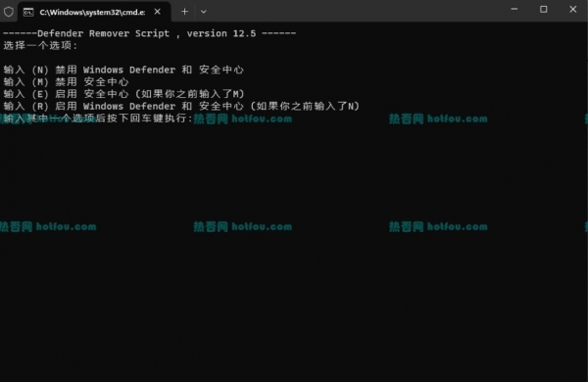Expand the new tab profile dropdown
The height and width of the screenshot is (382, 588).
click(x=203, y=12)
